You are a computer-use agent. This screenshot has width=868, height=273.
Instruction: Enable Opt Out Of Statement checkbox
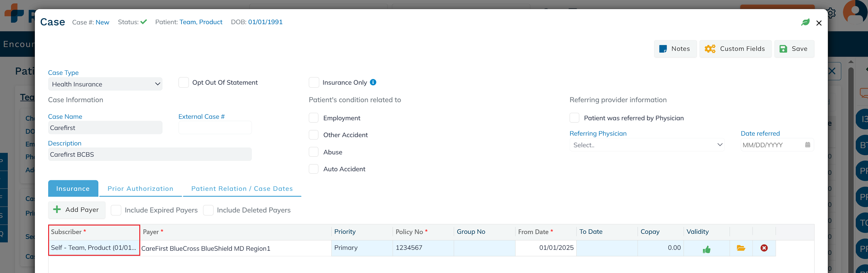(x=184, y=82)
